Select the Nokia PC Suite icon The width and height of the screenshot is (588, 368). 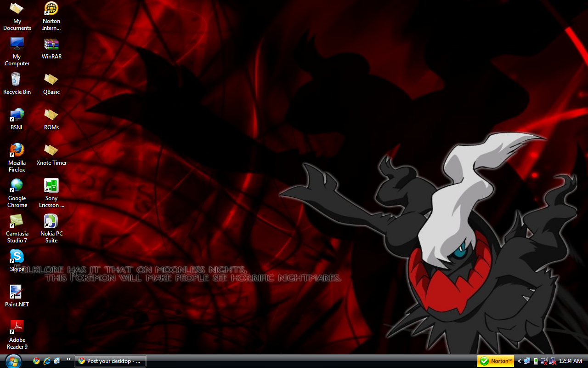[51, 221]
